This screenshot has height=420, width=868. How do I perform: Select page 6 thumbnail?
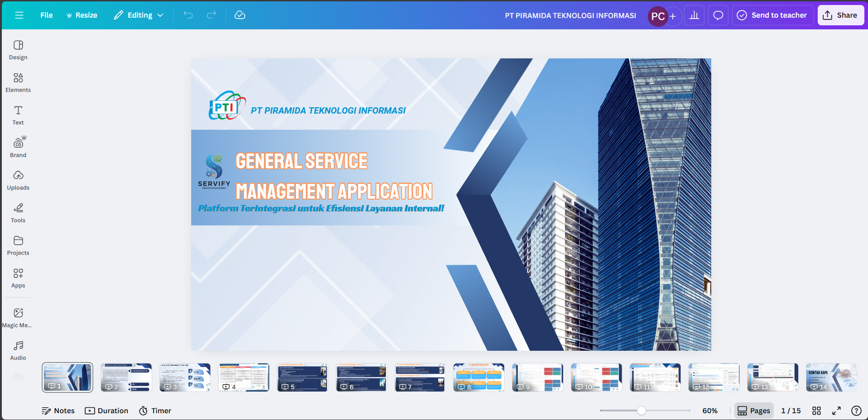pyautogui.click(x=361, y=377)
